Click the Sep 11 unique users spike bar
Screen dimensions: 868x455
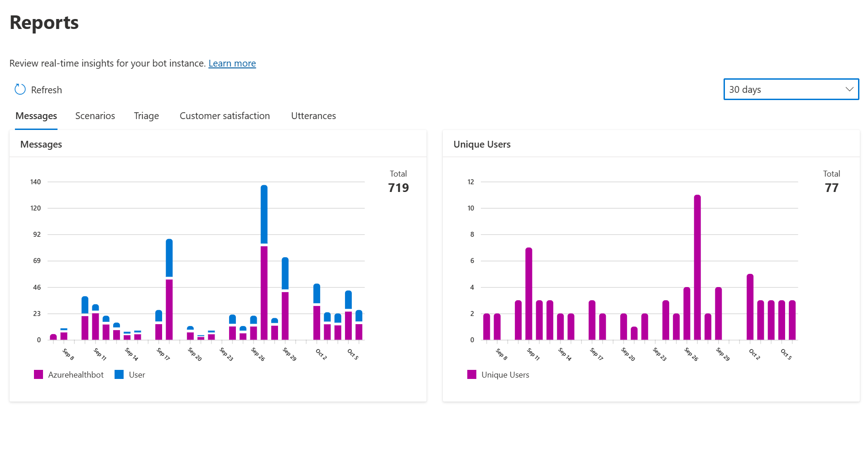point(528,294)
